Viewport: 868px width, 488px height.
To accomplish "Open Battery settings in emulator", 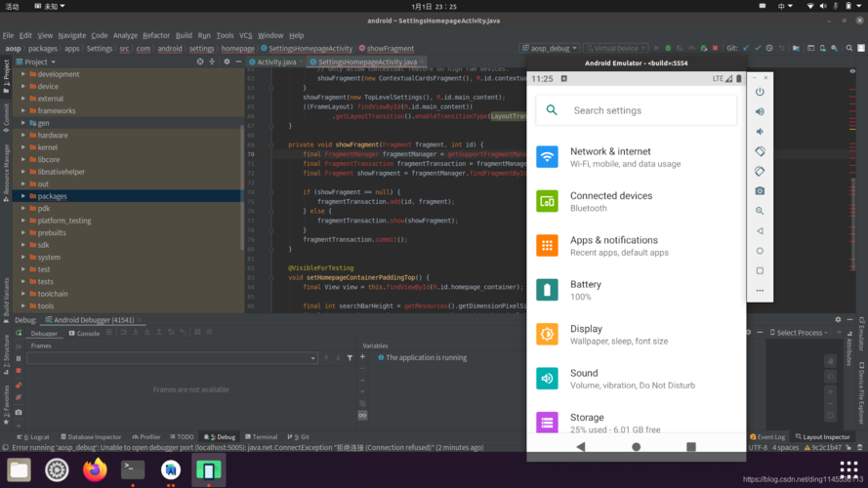I will tap(636, 290).
